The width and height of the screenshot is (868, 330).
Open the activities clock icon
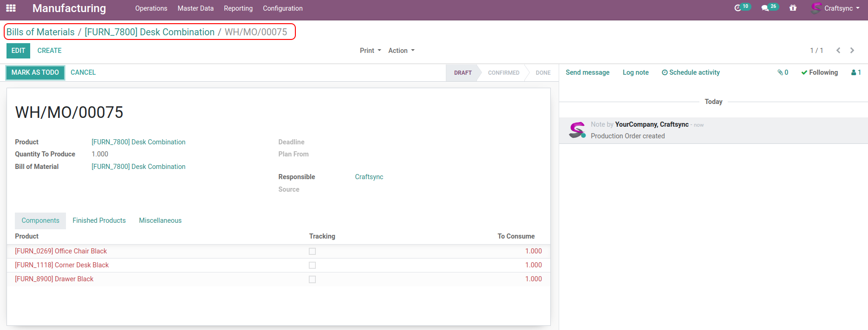(737, 8)
